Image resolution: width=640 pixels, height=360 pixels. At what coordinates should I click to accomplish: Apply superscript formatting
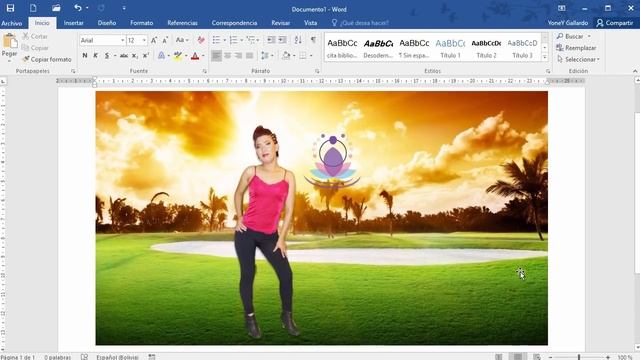pos(146,56)
